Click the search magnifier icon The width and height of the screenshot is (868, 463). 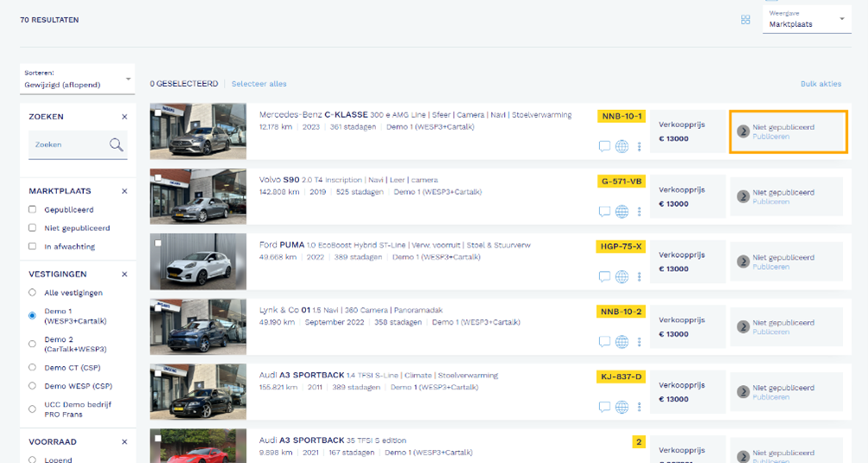click(x=116, y=145)
